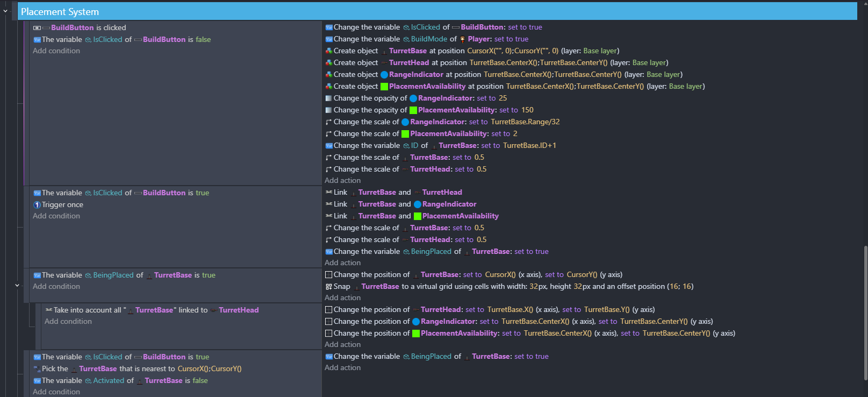Select the Placement System group title
The image size is (868, 397).
[60, 12]
